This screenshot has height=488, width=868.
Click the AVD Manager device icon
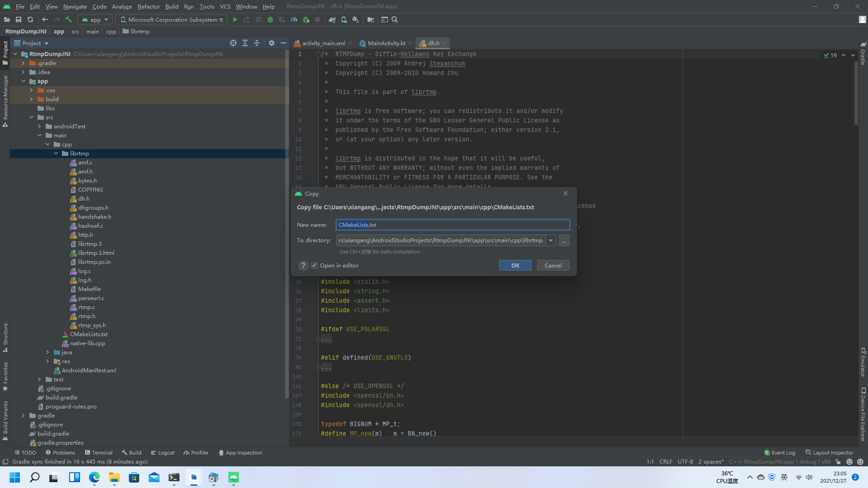(x=344, y=20)
